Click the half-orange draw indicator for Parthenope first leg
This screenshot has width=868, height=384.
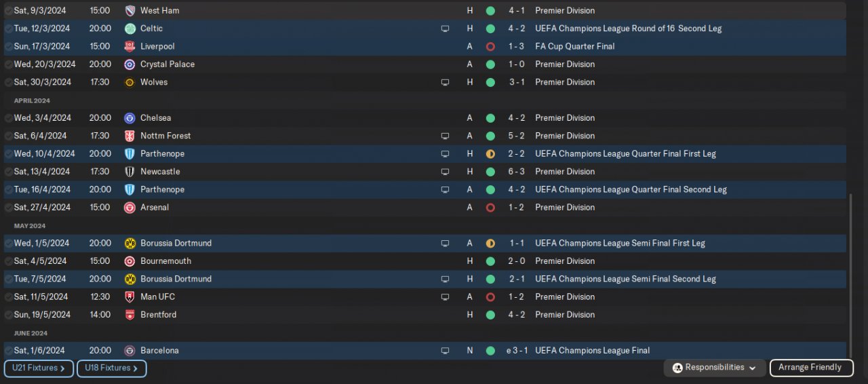pos(490,154)
